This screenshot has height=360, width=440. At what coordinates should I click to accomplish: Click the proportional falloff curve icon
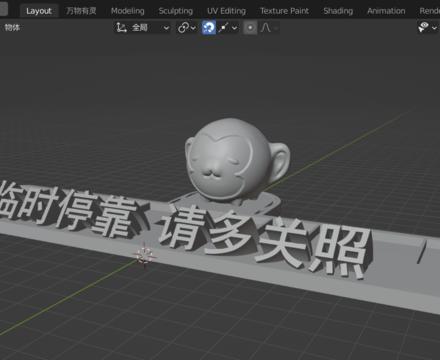tap(266, 27)
